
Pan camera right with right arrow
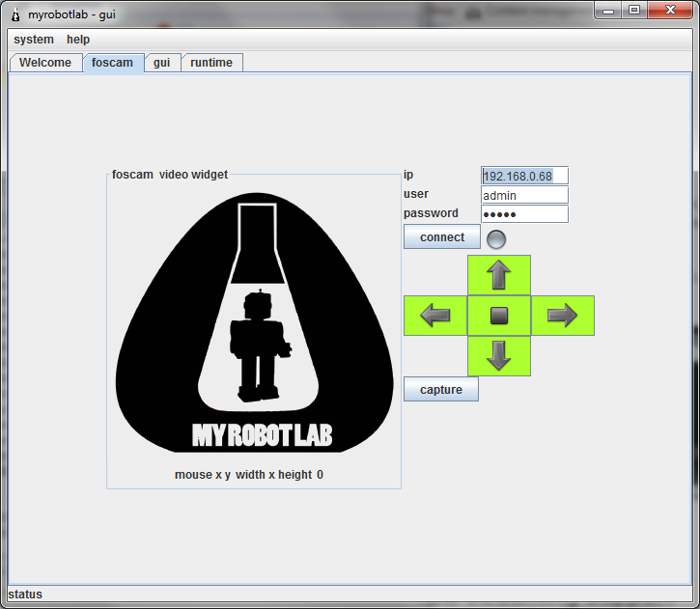pyautogui.click(x=563, y=315)
